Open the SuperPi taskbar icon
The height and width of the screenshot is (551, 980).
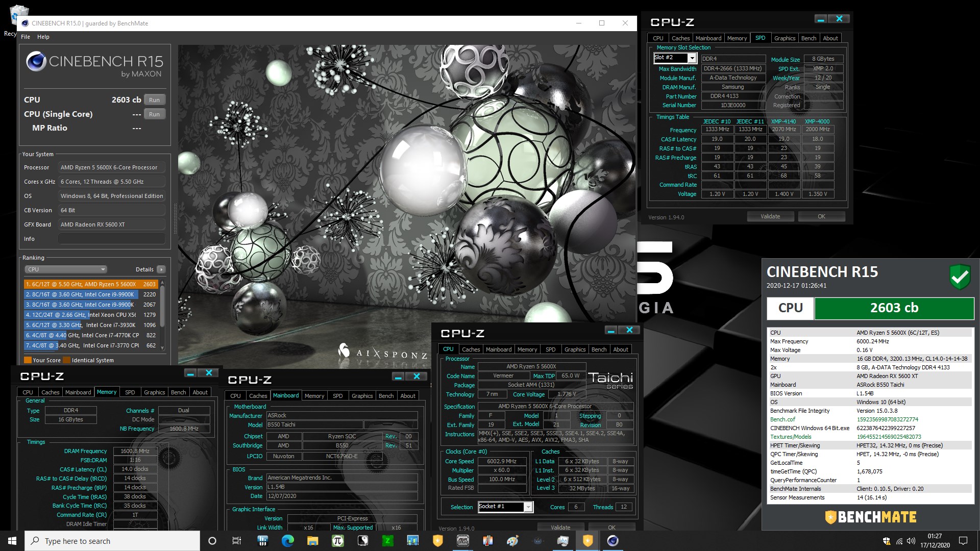click(337, 541)
